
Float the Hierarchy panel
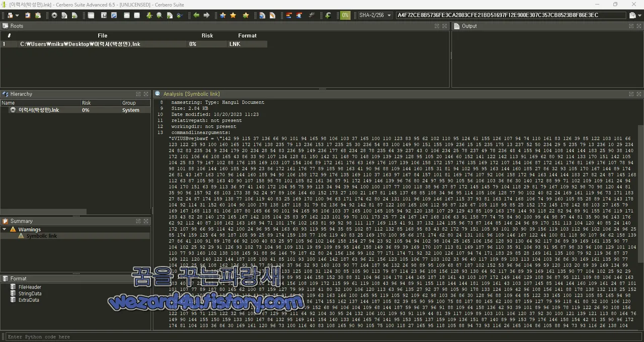[x=138, y=94]
